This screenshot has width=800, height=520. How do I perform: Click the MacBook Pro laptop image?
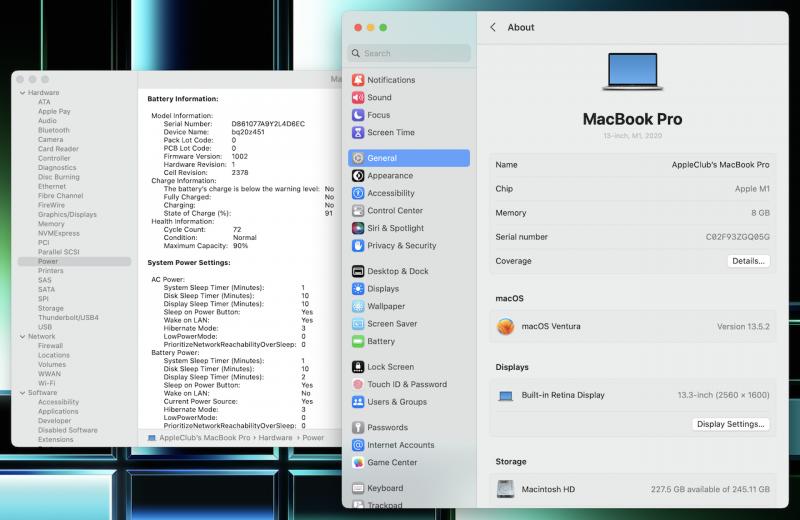(633, 71)
